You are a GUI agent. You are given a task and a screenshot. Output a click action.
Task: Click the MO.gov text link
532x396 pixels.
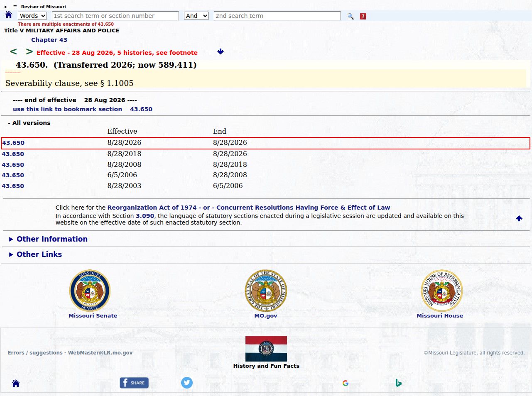coord(266,315)
